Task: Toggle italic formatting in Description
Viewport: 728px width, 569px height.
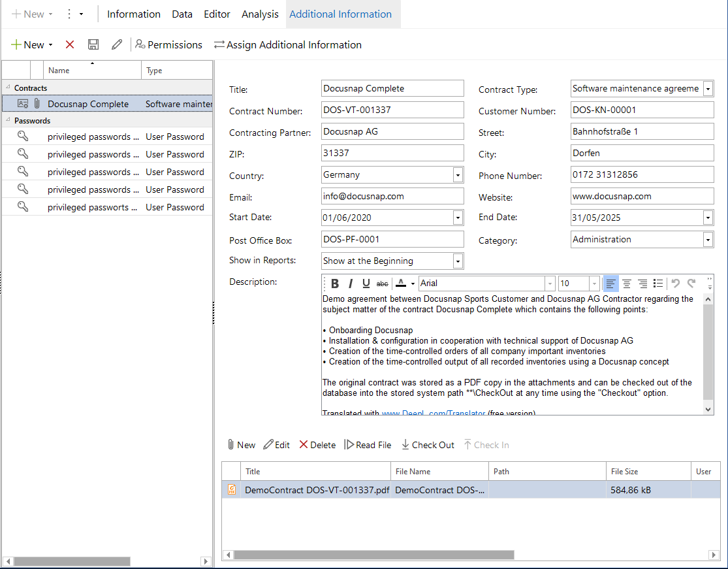Action: [x=351, y=284]
